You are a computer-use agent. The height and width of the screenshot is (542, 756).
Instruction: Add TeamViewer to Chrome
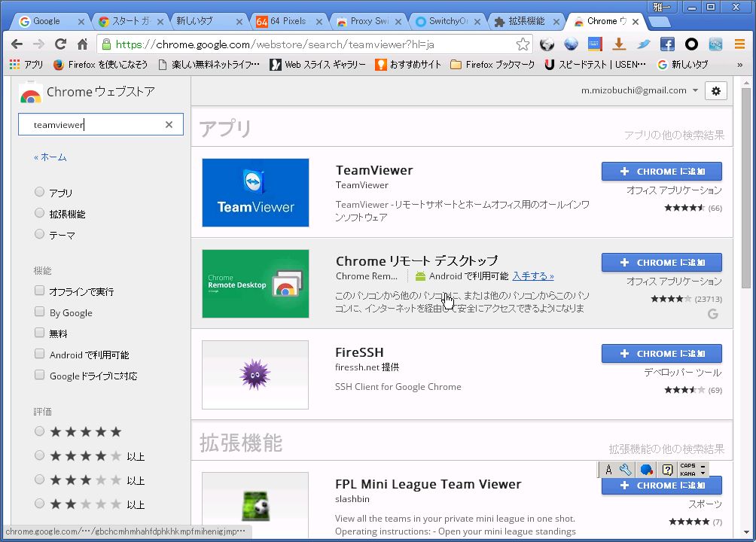click(661, 171)
